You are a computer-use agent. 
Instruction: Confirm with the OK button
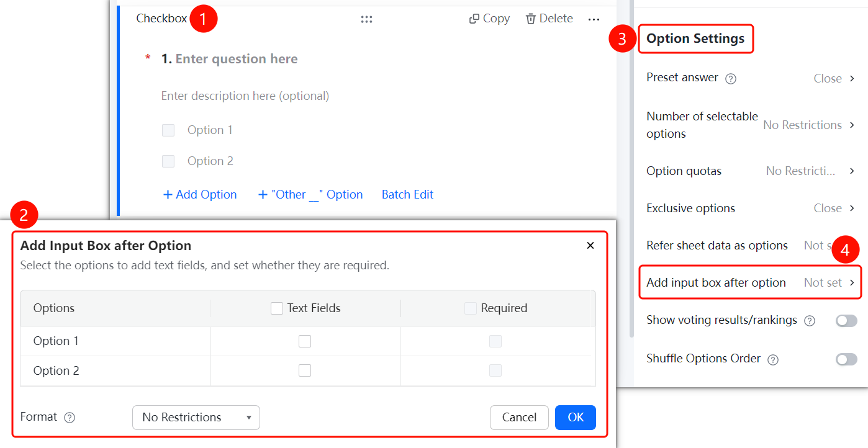[x=576, y=418]
